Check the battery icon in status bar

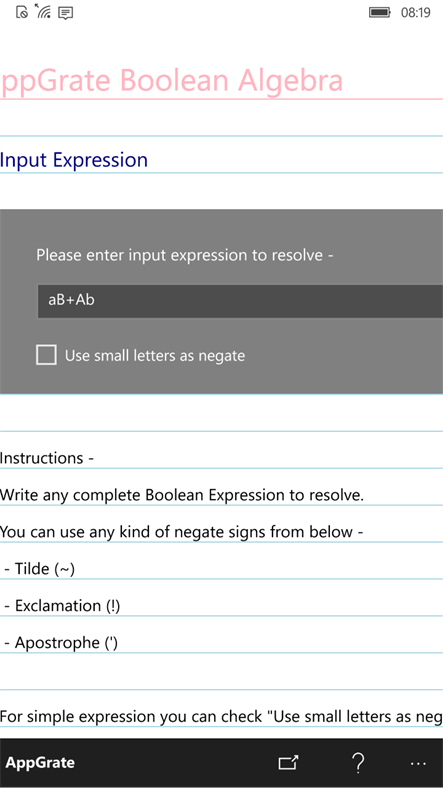380,12
